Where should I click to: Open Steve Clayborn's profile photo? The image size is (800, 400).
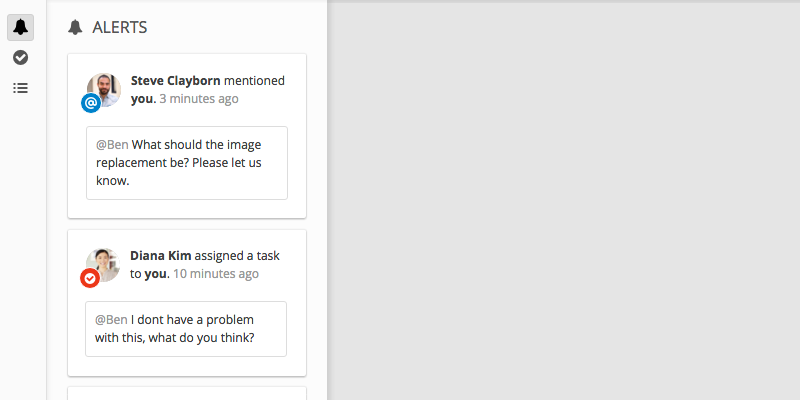[104, 90]
